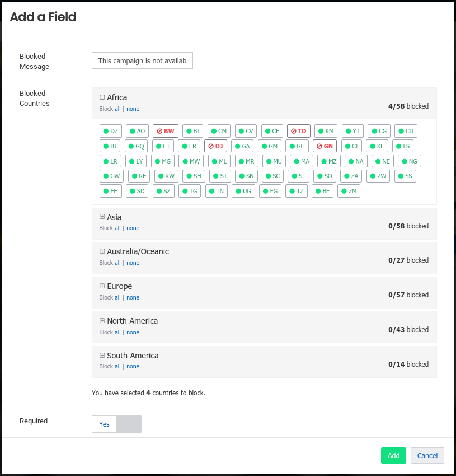This screenshot has width=456, height=476.
Task: Unblock the GN country chip
Action: (x=325, y=146)
